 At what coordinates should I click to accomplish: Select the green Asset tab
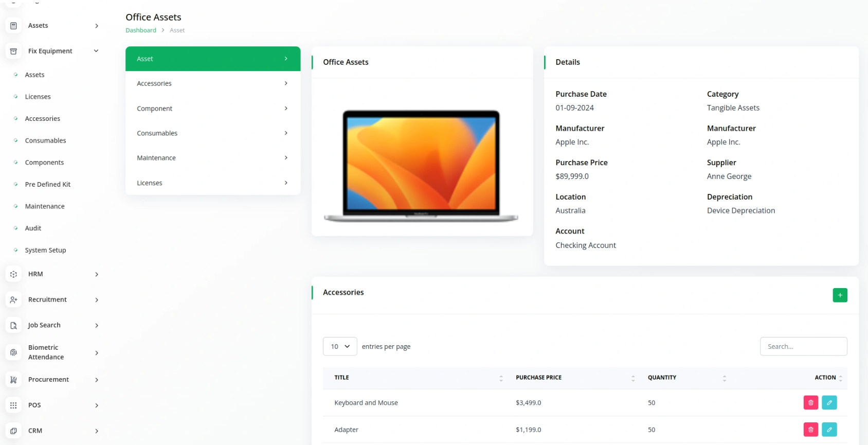point(213,59)
